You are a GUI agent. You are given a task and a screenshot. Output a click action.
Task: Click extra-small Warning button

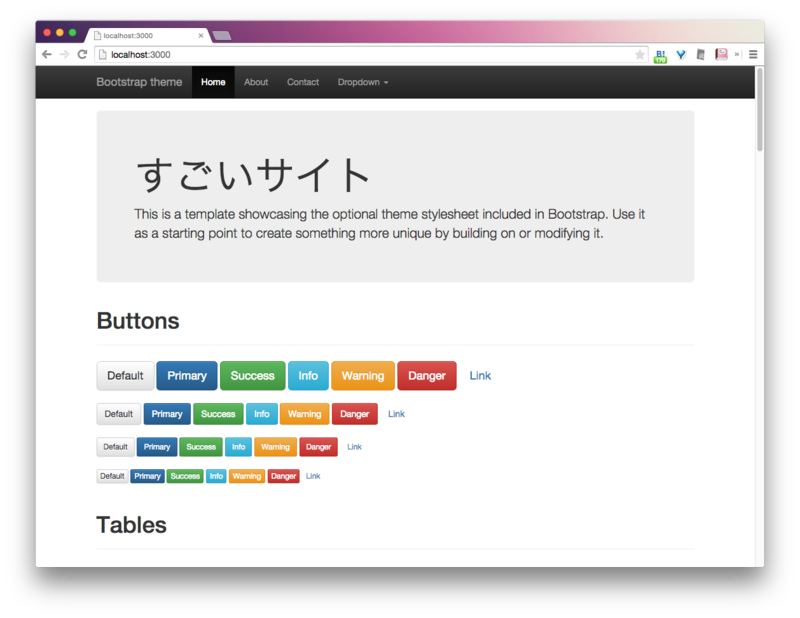(247, 476)
